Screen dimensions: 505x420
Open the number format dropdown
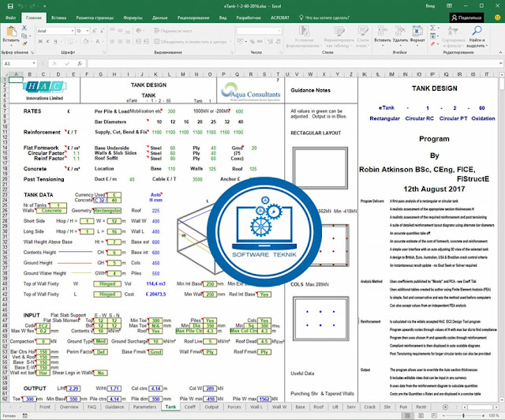(279, 31)
